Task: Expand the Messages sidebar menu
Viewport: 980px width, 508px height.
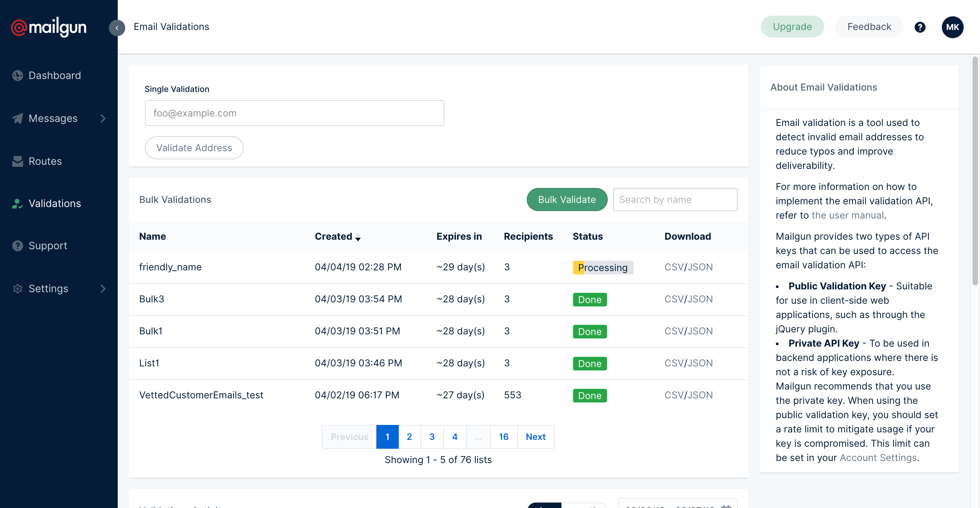Action: coord(103,118)
